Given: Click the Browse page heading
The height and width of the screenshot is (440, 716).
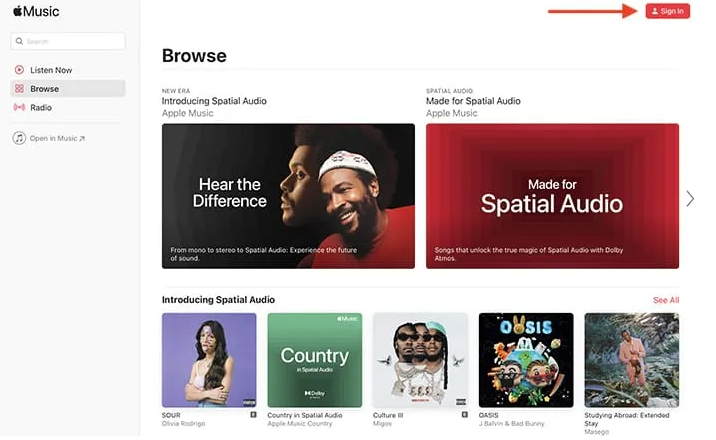Looking at the screenshot, I should pos(194,56).
